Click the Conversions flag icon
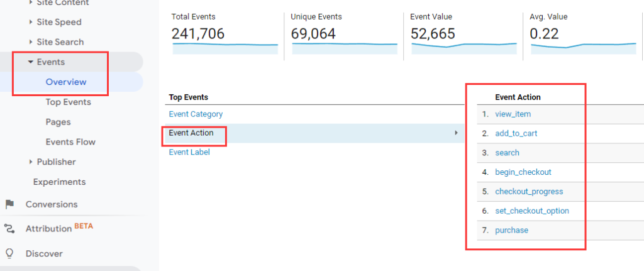644x271 pixels. [x=9, y=204]
